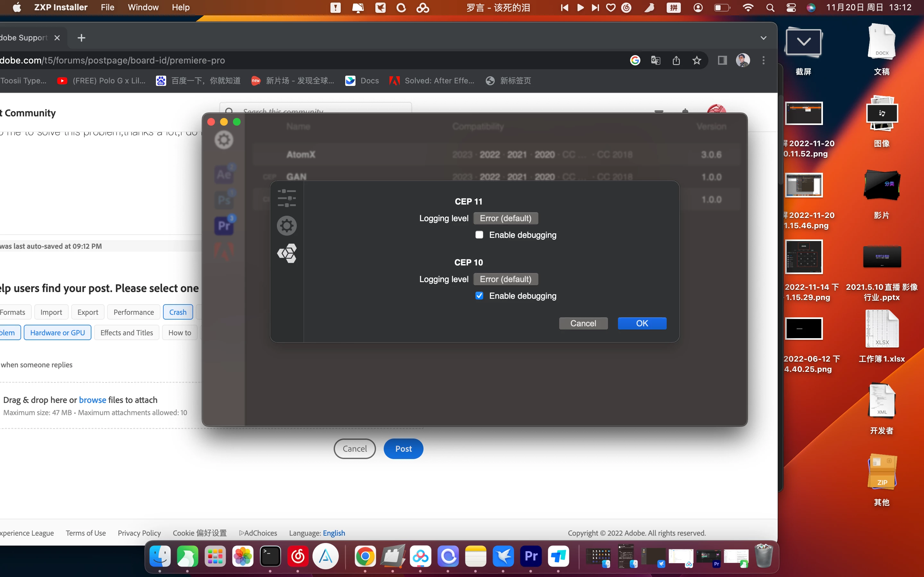Skip to next track in menu bar
The width and height of the screenshot is (924, 577).
point(595,8)
